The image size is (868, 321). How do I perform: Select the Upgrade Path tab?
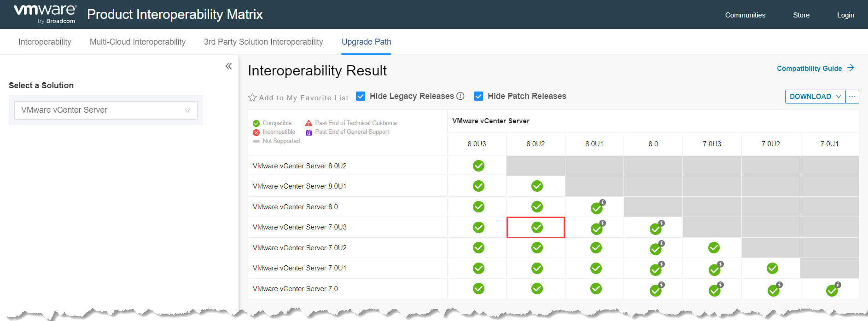pyautogui.click(x=366, y=42)
